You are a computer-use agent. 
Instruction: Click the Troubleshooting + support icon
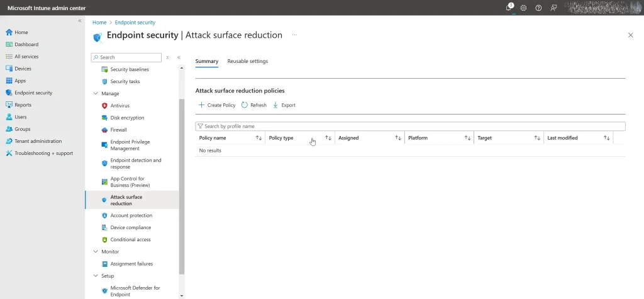(9, 153)
